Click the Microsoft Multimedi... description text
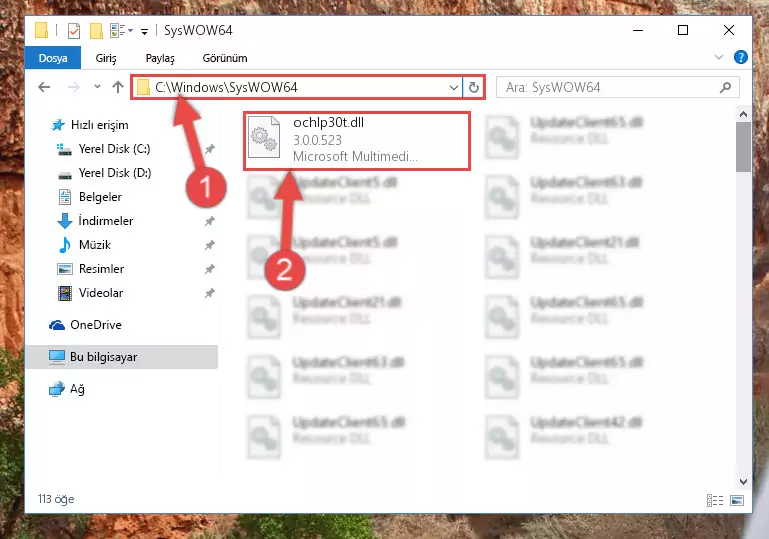Screen dimensions: 769x539 tap(355, 156)
